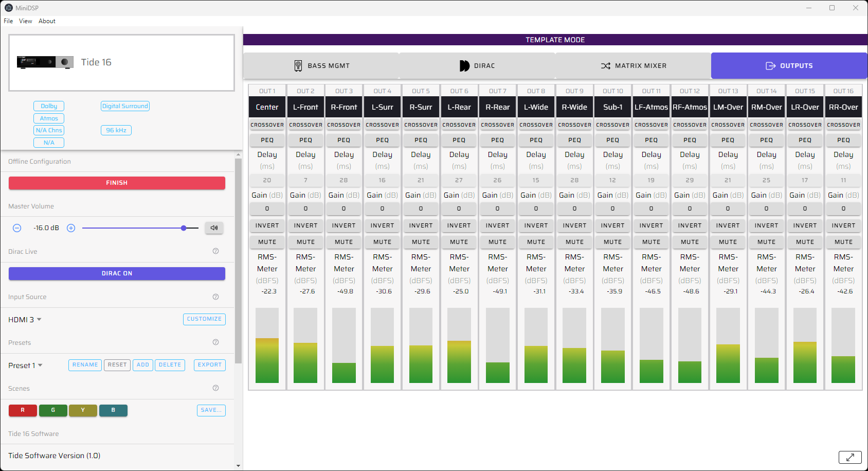
Task: Select the red scene swatch
Action: 23,410
